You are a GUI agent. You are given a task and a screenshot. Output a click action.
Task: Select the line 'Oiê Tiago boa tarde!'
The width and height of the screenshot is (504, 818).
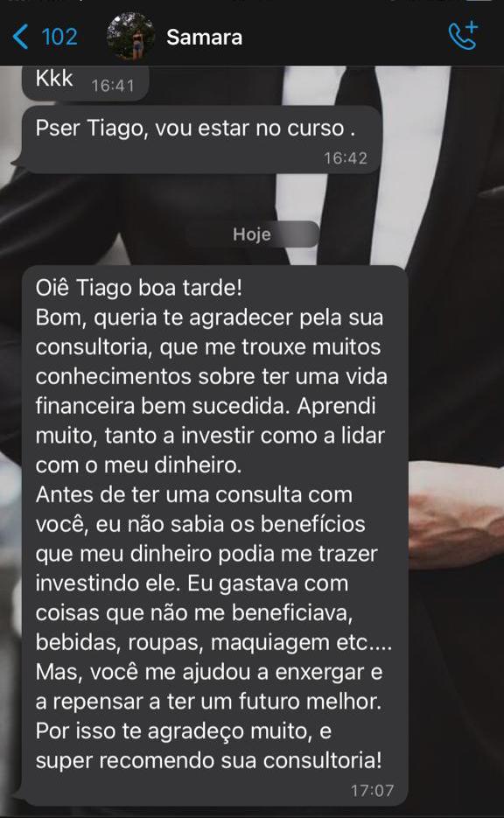click(139, 288)
